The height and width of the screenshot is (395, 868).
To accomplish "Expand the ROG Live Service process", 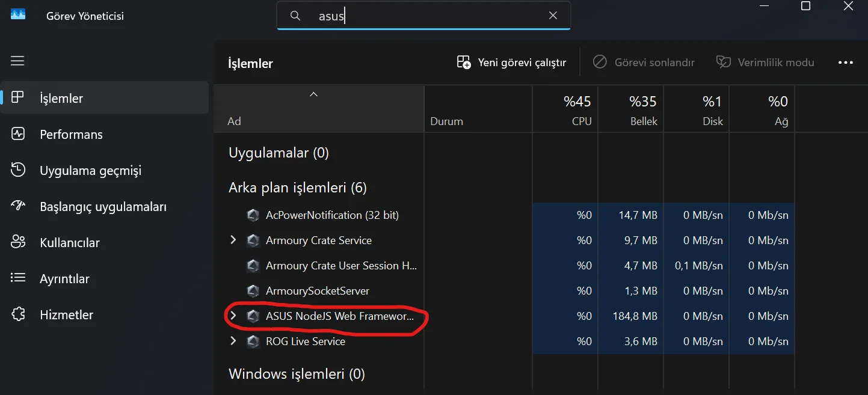I will pyautogui.click(x=233, y=341).
